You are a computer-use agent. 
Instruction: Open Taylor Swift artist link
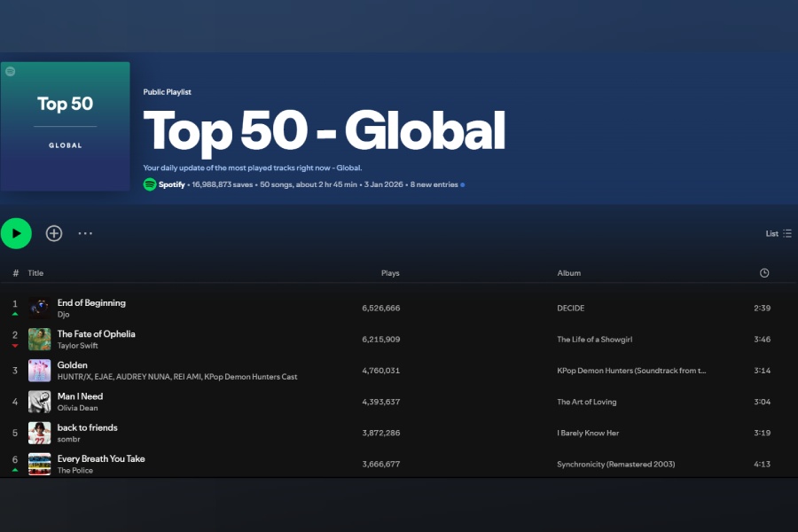click(x=78, y=346)
